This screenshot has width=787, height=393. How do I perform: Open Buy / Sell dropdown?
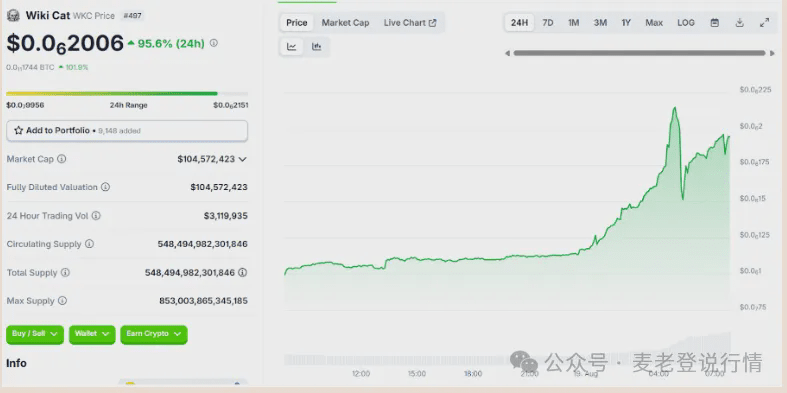(x=35, y=334)
